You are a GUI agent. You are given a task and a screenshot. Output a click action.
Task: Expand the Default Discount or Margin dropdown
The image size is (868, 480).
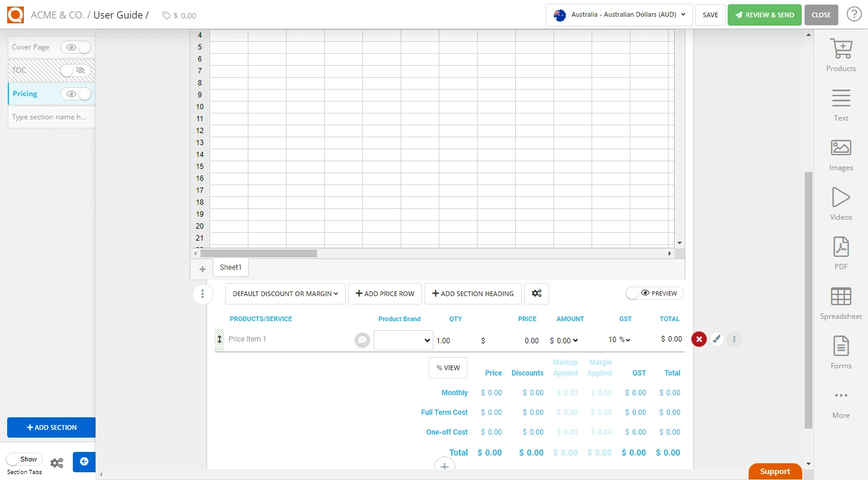[285, 293]
